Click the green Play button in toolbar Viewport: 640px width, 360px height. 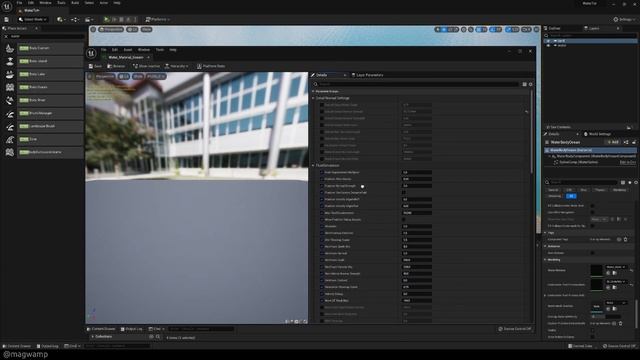106,19
